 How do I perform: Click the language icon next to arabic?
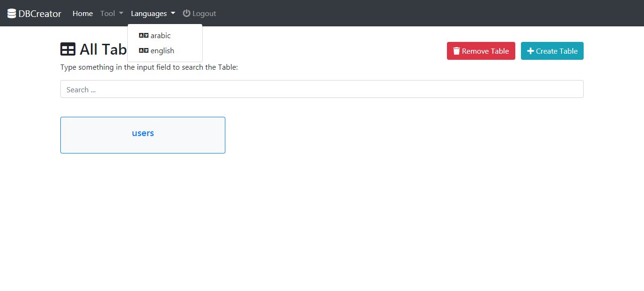point(144,35)
